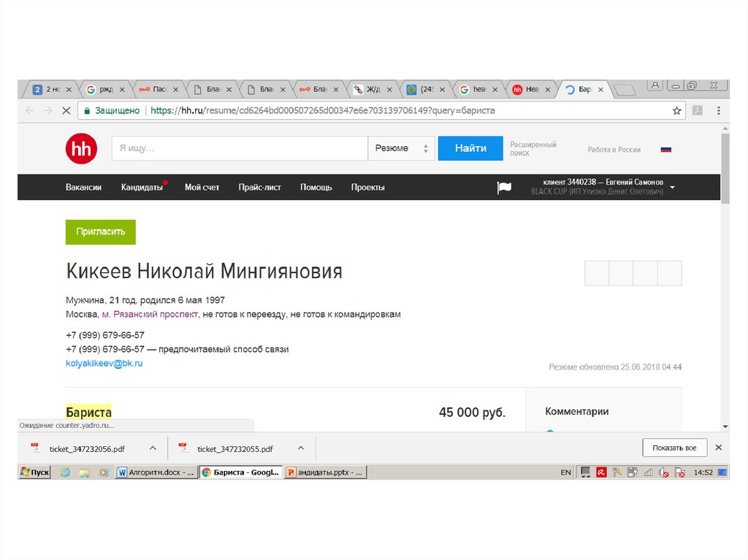Open the Резюме search type dropdown
Screen dimensions: 748x560
click(401, 148)
